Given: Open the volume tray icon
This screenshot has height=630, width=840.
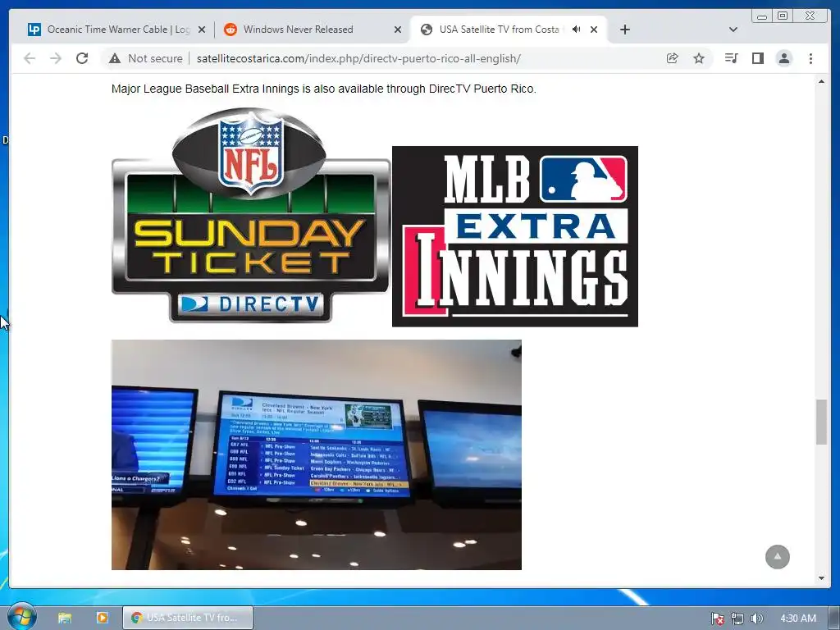Looking at the screenshot, I should (756, 619).
